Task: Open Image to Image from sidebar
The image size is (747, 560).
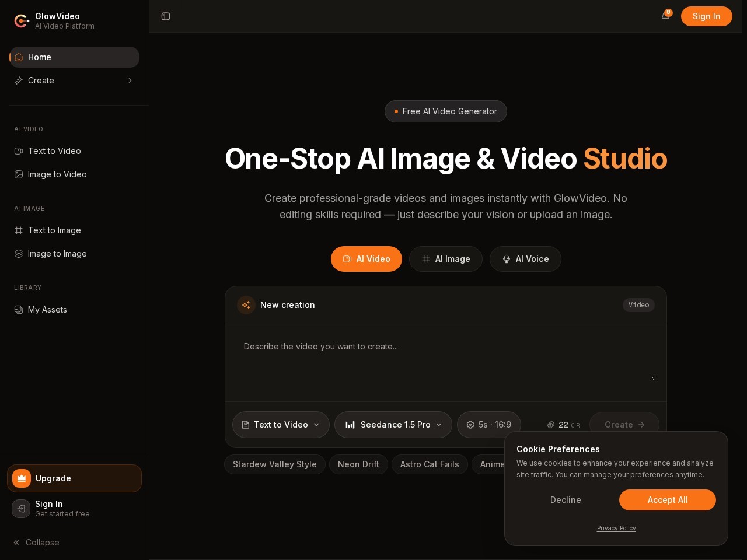Action: tap(75, 254)
